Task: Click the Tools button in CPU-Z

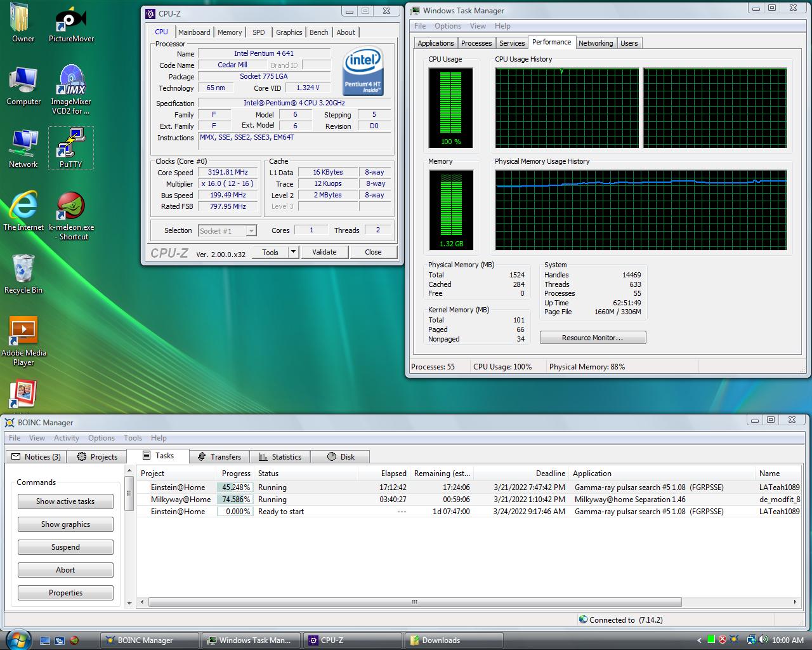Action: point(270,252)
